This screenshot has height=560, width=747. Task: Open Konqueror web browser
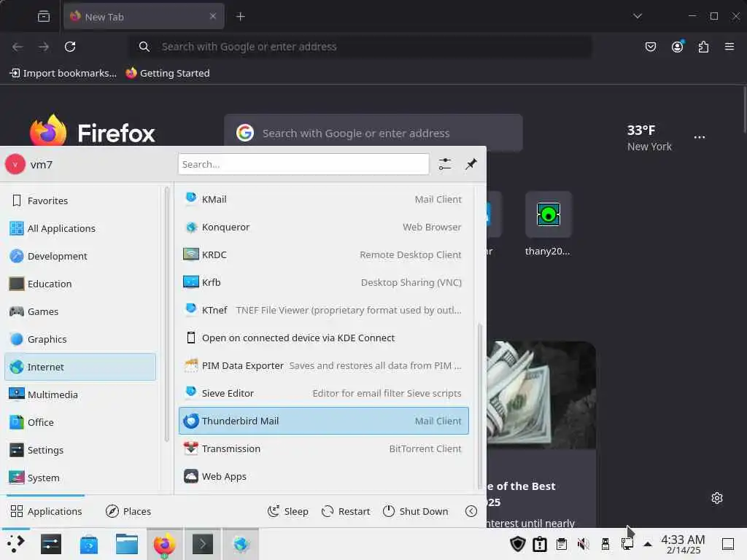coord(323,227)
